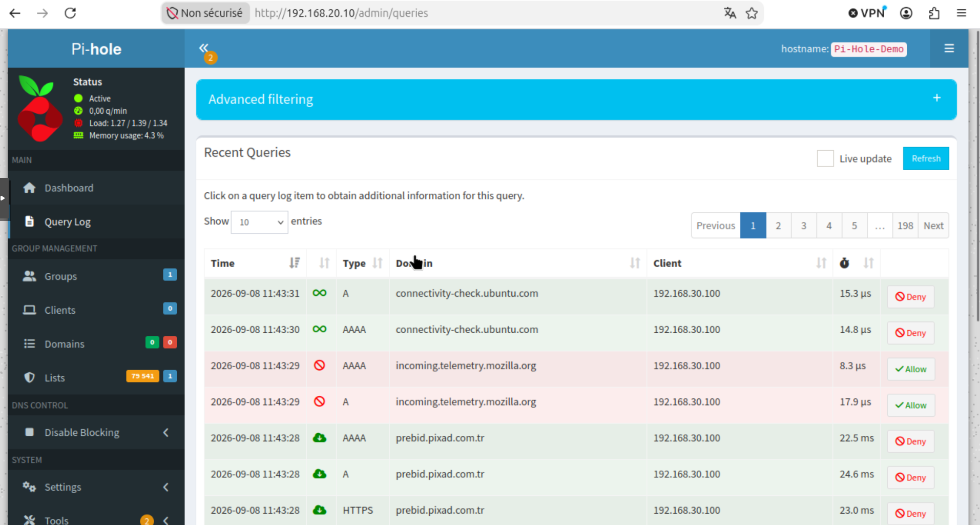Expand the Disable Blocking submenu
The height and width of the screenshot is (525, 980).
[96, 432]
